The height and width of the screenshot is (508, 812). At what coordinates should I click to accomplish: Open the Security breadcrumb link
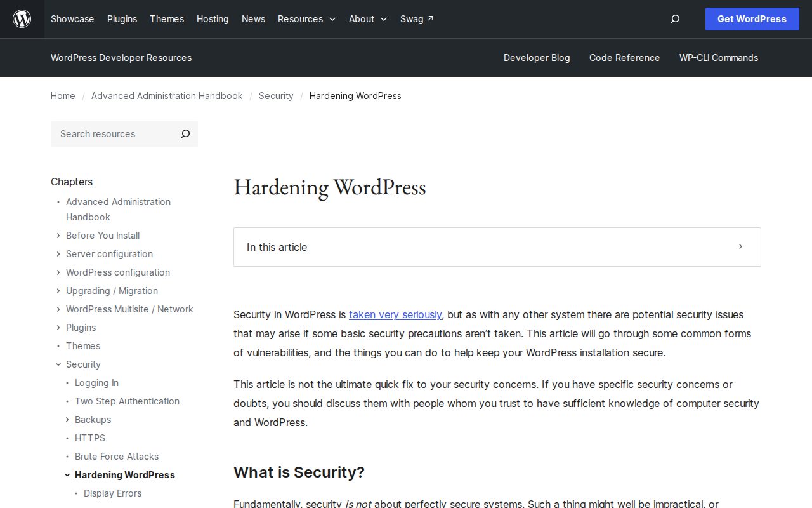pyautogui.click(x=276, y=96)
